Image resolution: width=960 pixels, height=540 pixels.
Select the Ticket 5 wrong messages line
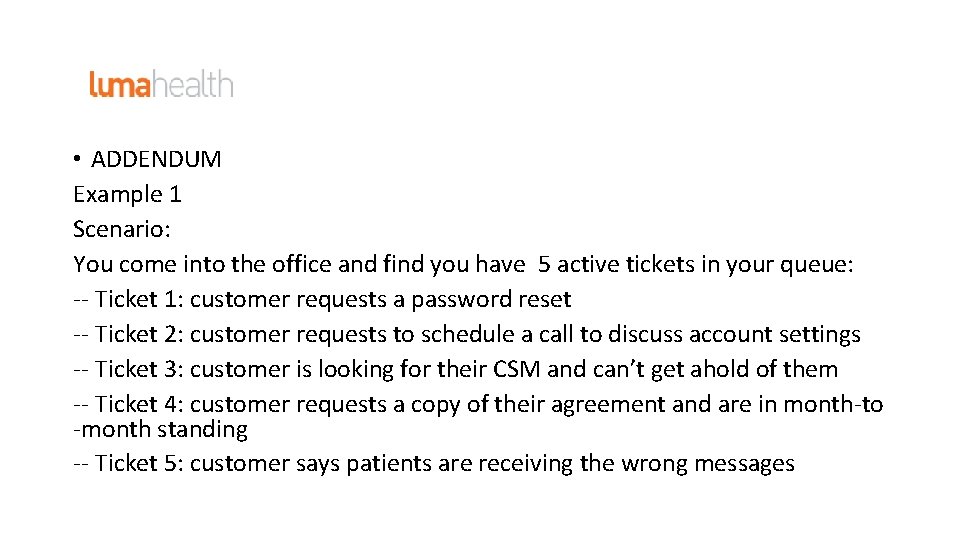434,463
